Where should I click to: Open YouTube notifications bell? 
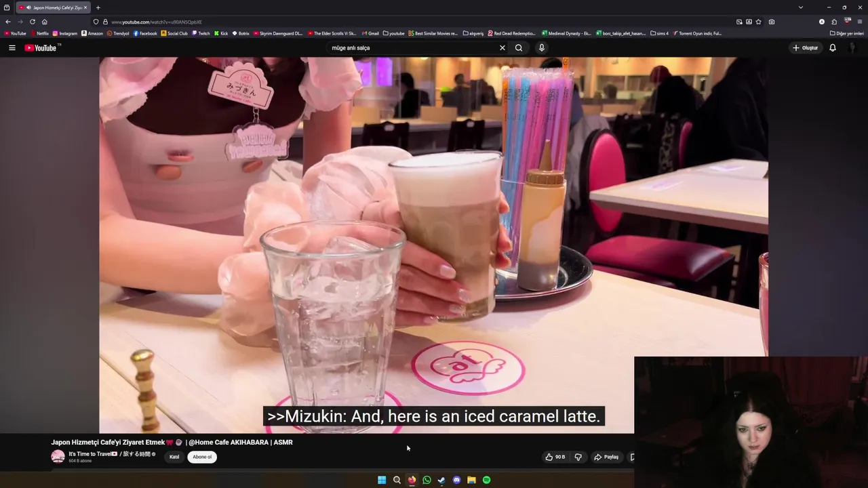pos(833,47)
